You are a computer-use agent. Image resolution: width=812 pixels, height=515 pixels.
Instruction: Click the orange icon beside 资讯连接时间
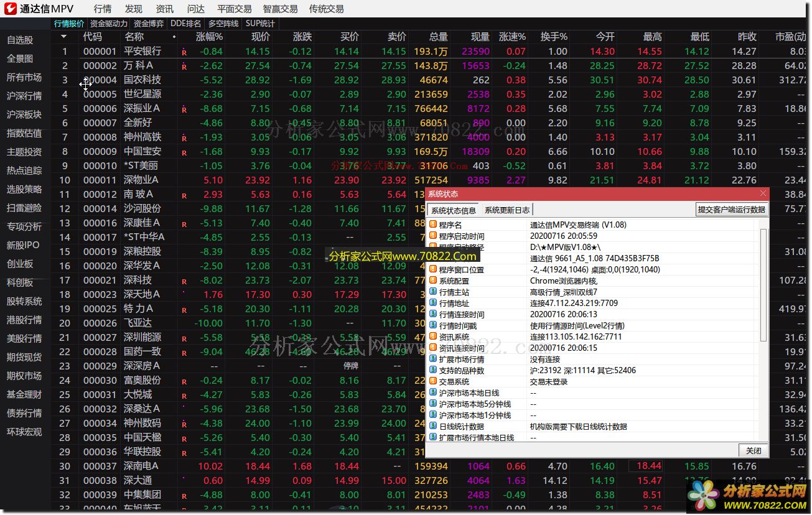[433, 348]
